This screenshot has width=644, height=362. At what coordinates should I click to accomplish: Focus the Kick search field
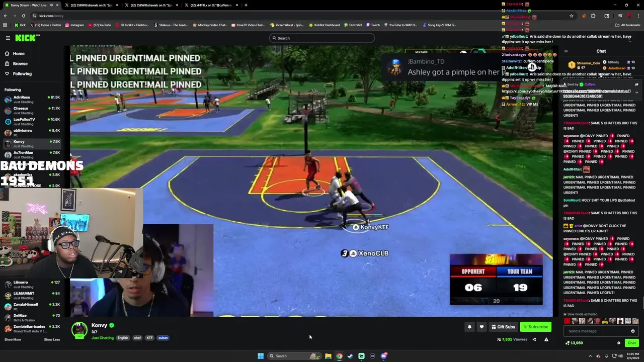click(322, 38)
